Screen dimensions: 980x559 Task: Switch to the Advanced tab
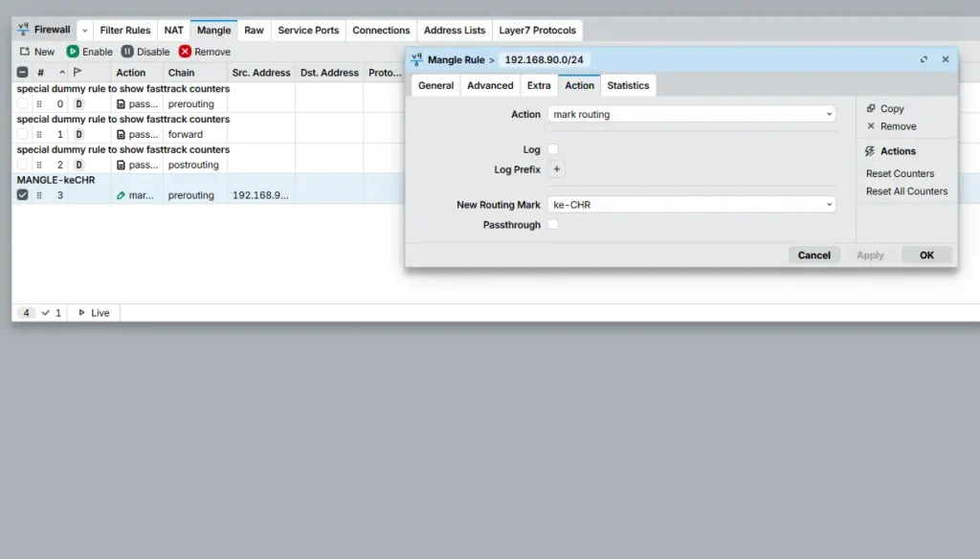pos(489,84)
